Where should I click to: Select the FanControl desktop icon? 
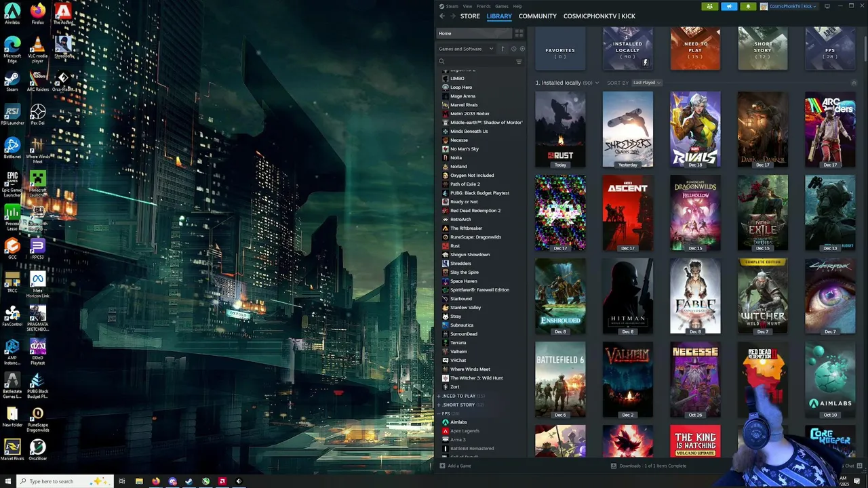12,315
